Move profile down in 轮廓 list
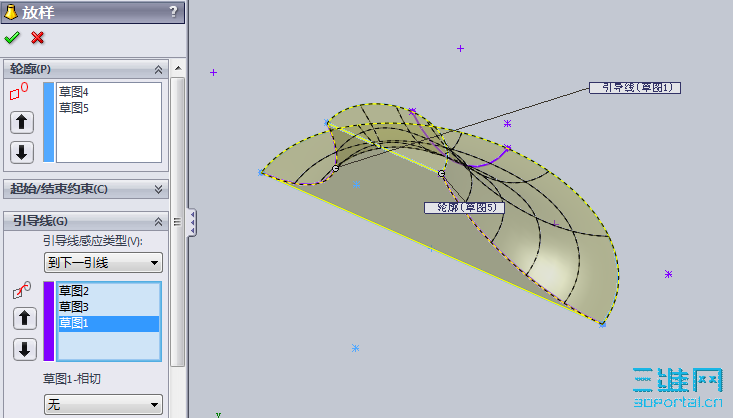The width and height of the screenshot is (733, 418). point(22,152)
